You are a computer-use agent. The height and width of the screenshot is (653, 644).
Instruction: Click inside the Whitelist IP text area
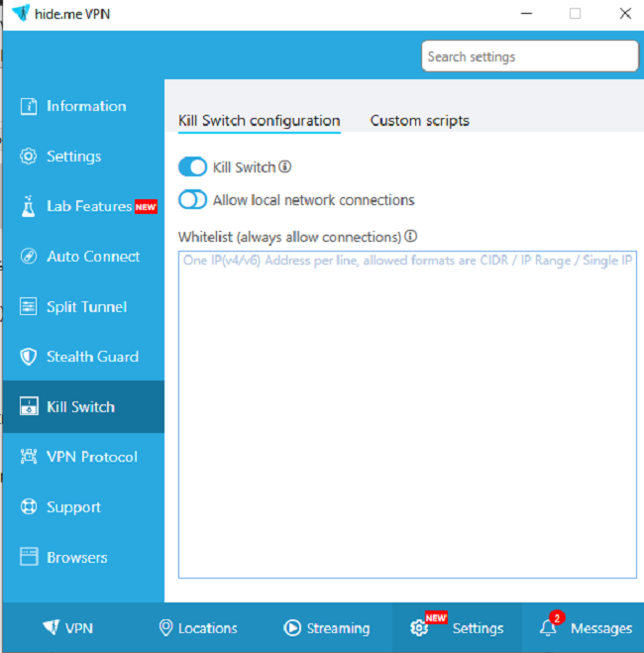tap(407, 414)
